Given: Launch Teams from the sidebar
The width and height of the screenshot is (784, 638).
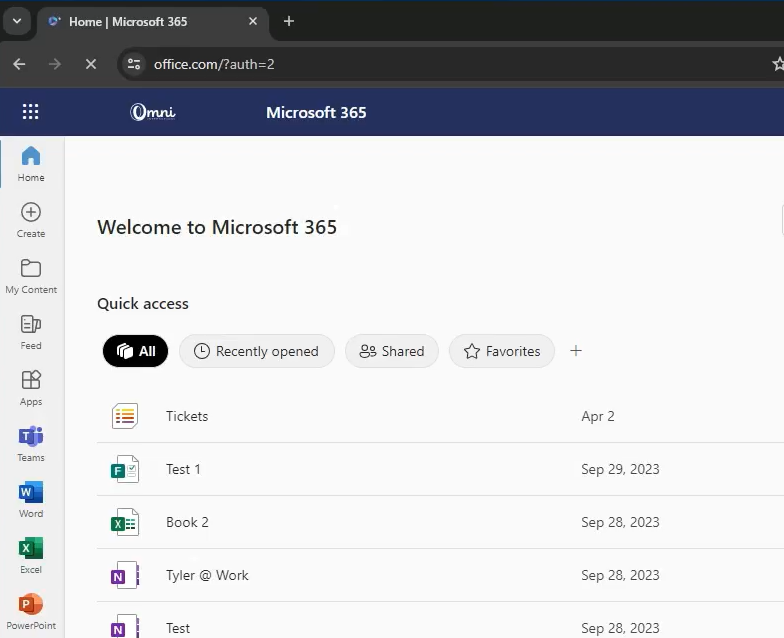Looking at the screenshot, I should tap(31, 444).
